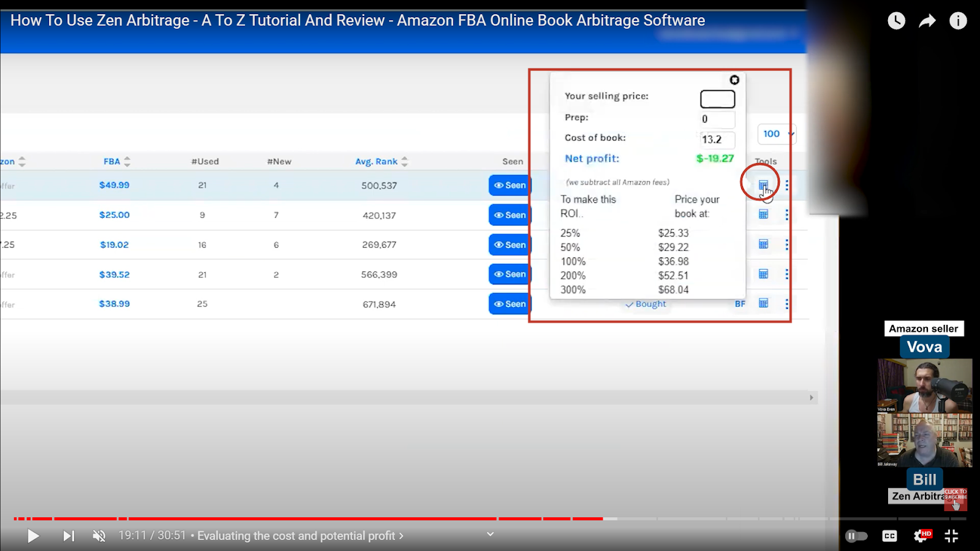Toggle Seen on the $19.02 row

point(510,245)
